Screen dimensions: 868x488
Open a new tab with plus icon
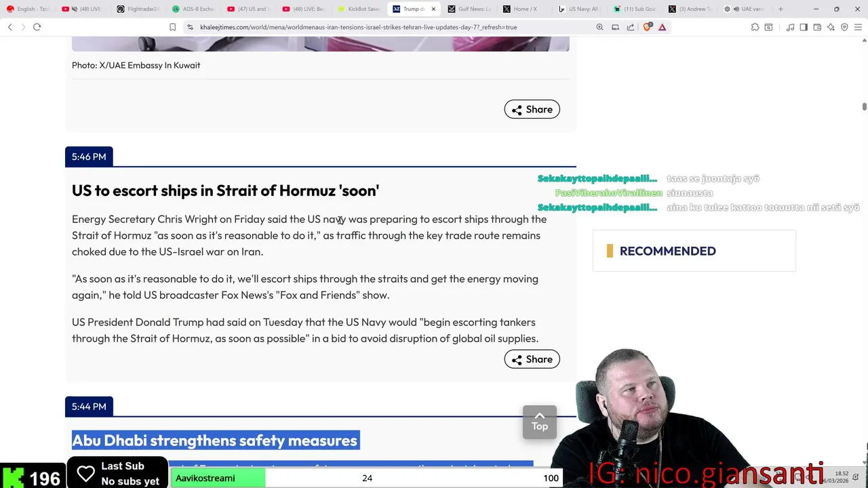pyautogui.click(x=781, y=9)
